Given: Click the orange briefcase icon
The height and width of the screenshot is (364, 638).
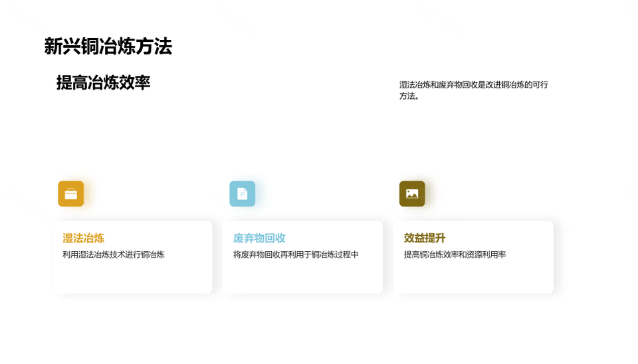Looking at the screenshot, I should pos(71,193).
